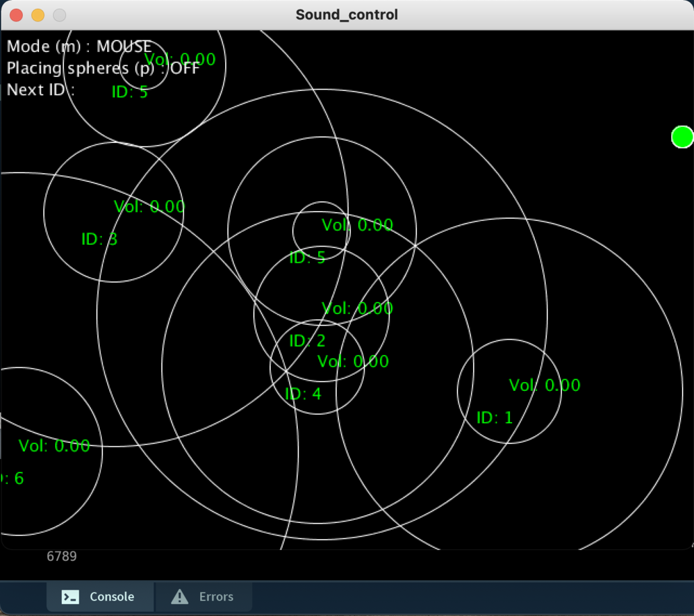The height and width of the screenshot is (616, 694).
Task: Click the Vol: 0.00 label above ID: 1
Action: [x=544, y=385]
